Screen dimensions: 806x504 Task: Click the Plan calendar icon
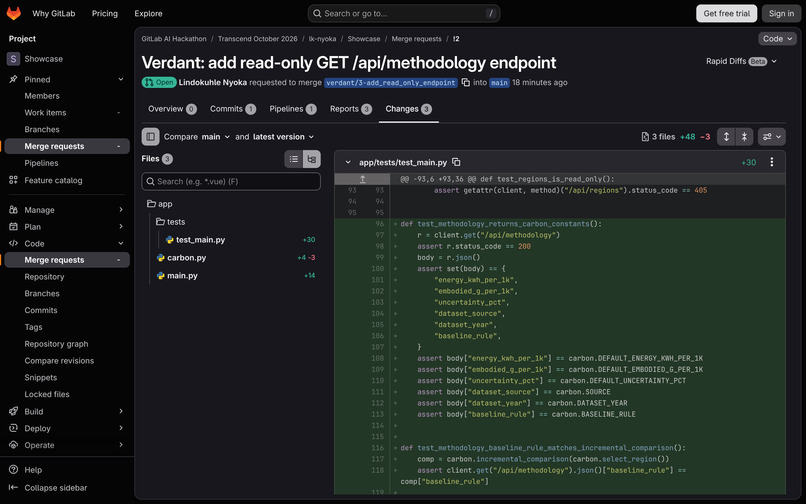coord(13,226)
